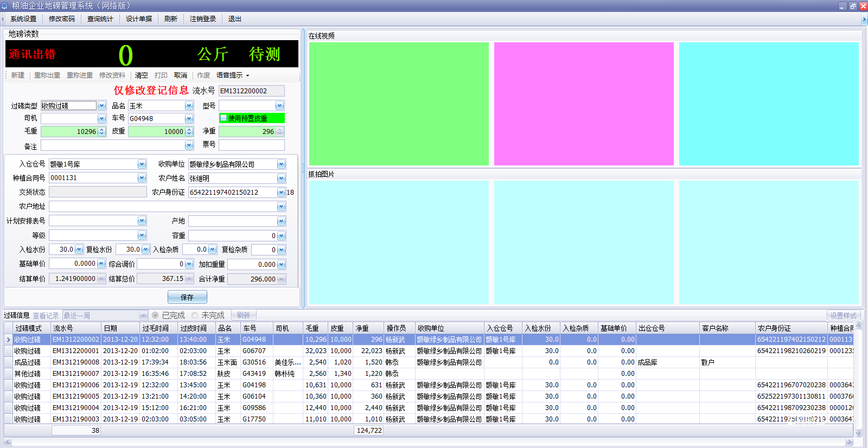
Task: Open the 系统设置 menu
Action: 23,19
